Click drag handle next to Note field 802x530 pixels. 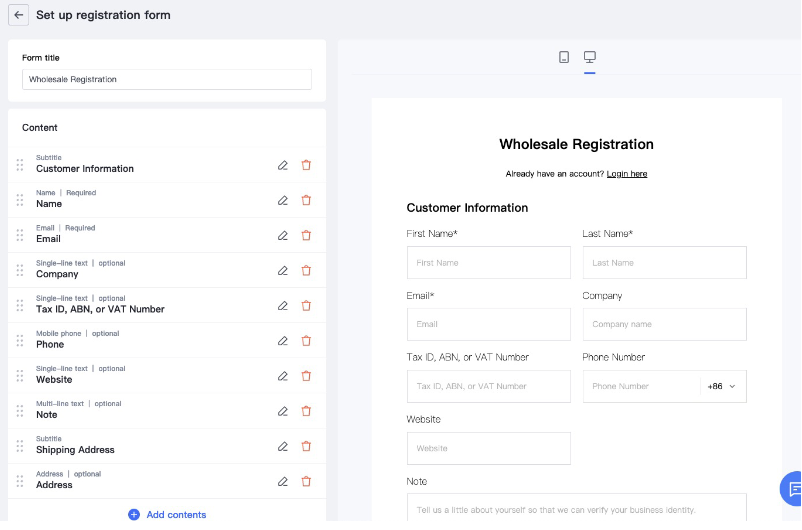[x=20, y=410]
